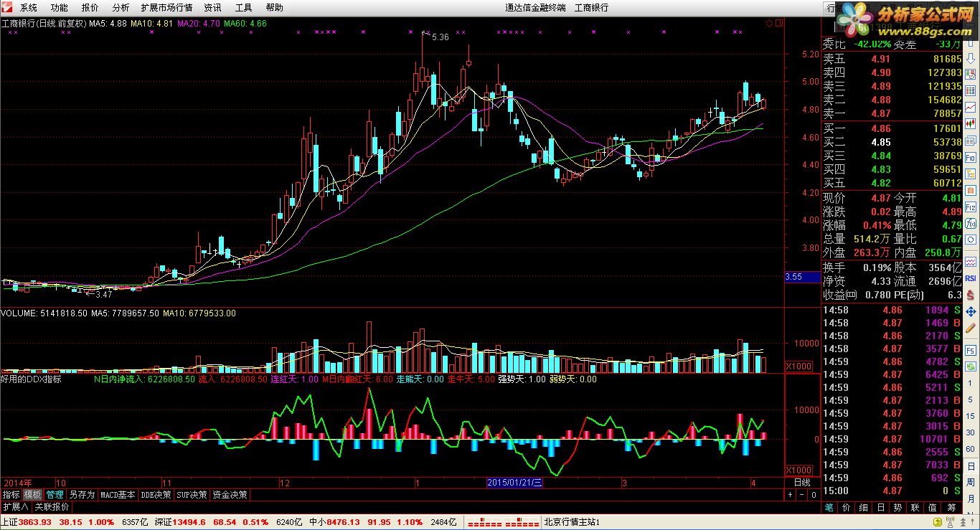This screenshot has height=530, width=980.
Task: Switch to the 联 linked tab
Action: (915, 507)
